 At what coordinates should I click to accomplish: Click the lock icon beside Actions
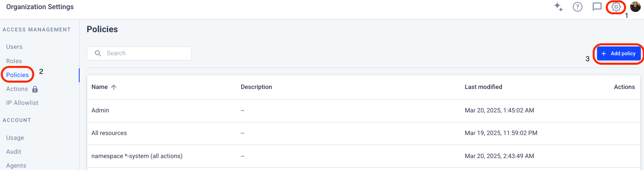(35, 89)
